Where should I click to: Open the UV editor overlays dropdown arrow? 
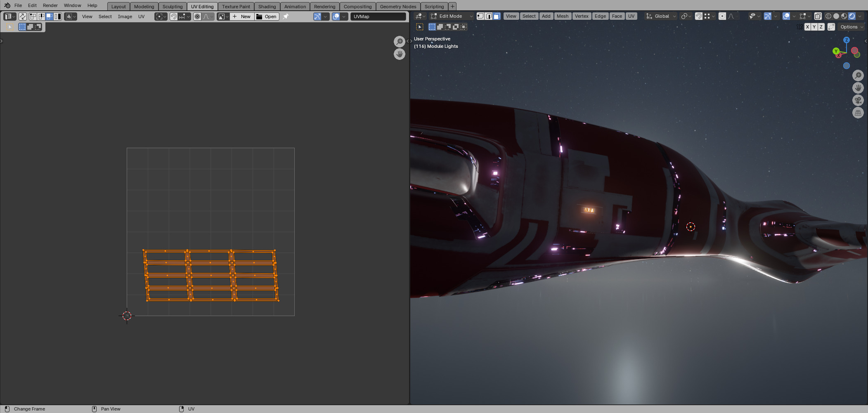[344, 17]
